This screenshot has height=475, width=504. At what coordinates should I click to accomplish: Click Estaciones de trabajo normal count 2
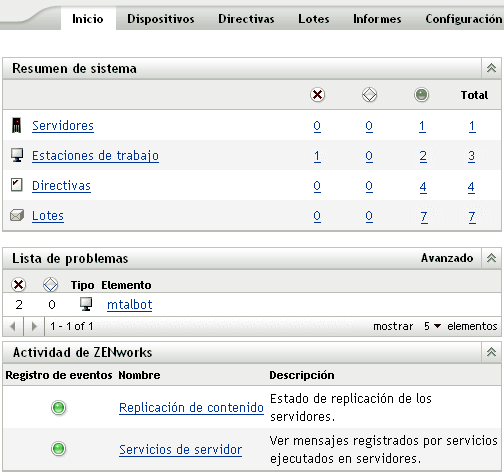[x=423, y=156]
